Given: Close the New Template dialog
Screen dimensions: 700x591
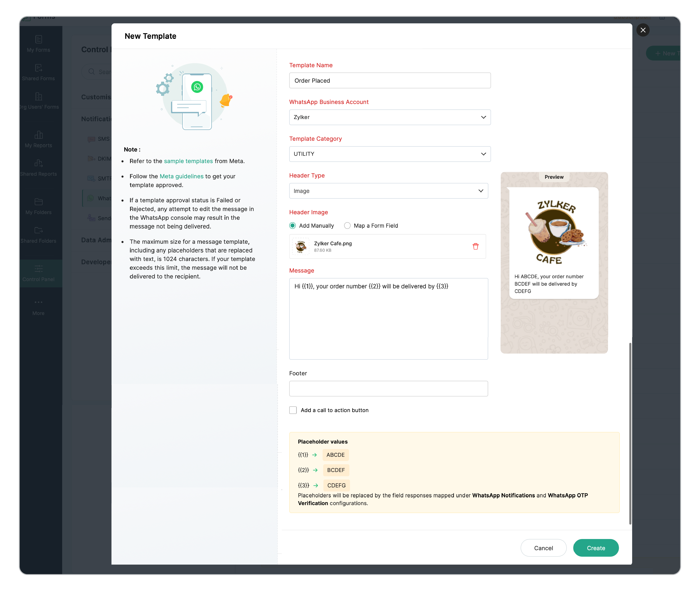Looking at the screenshot, I should (643, 30).
